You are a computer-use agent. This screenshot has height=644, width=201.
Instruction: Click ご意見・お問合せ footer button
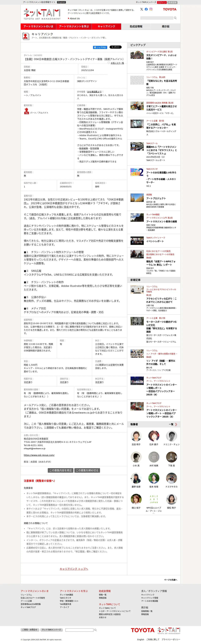pyautogui.click(x=30, y=630)
